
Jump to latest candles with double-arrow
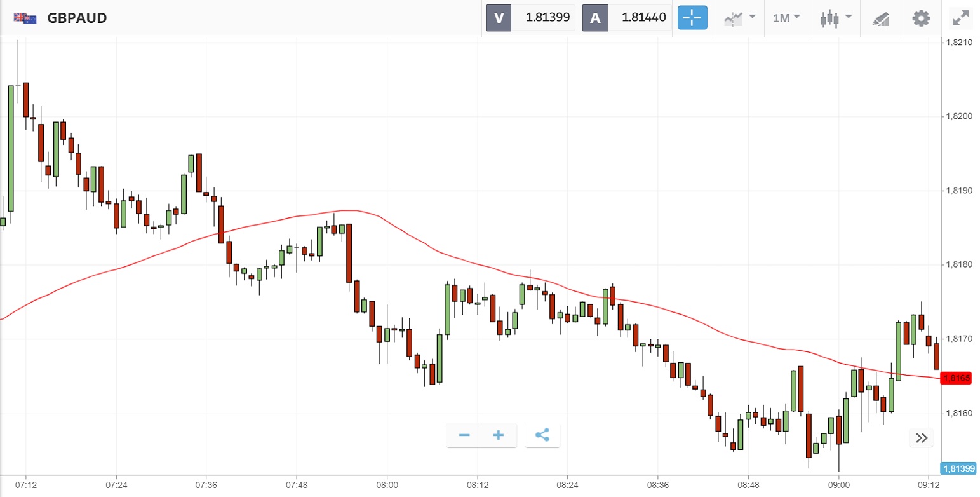click(922, 437)
